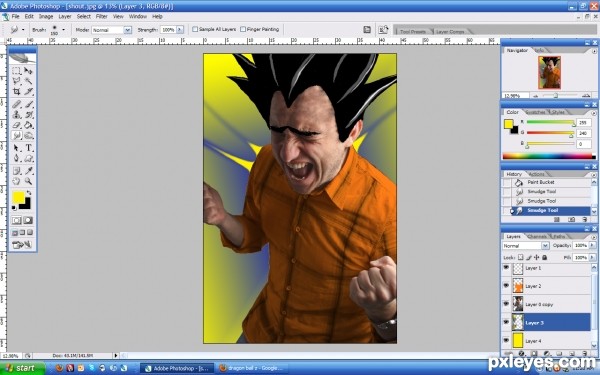
Task: Select the Dodge tool
Action: 28,135
